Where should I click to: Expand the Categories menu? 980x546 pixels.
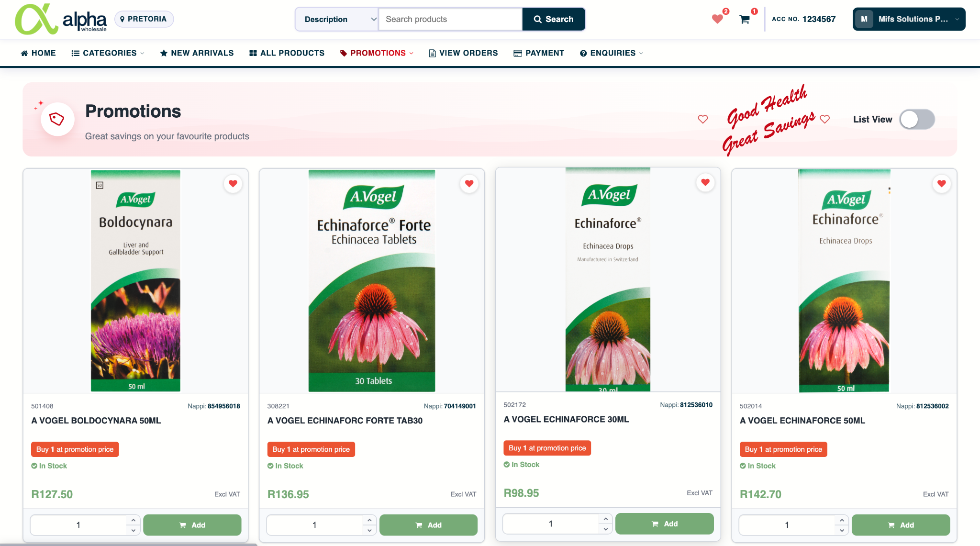(108, 53)
